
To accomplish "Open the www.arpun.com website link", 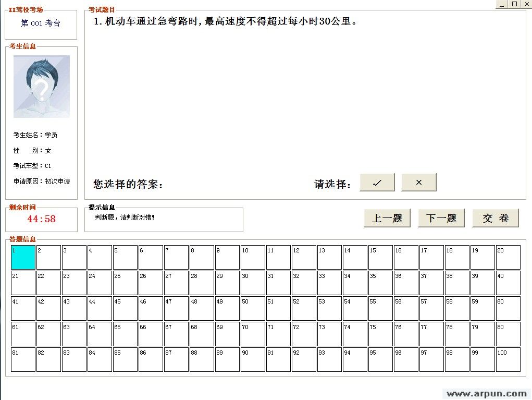I will click(486, 393).
